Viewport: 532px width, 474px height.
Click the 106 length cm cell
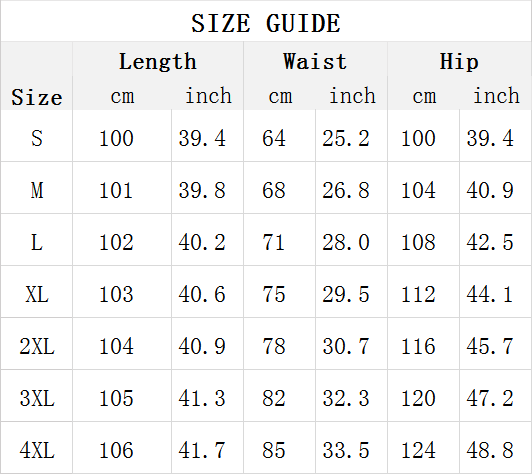click(116, 451)
